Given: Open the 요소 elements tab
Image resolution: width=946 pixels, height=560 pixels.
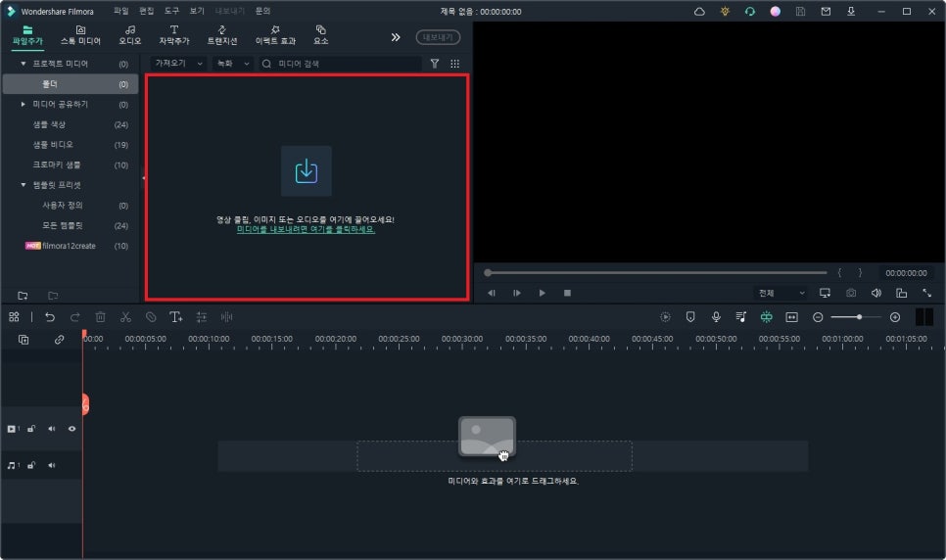Looking at the screenshot, I should coord(321,35).
